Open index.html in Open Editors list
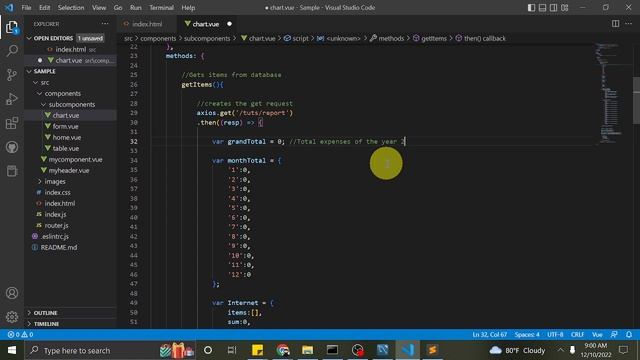Screen dimensions: 640x360 coord(70,49)
